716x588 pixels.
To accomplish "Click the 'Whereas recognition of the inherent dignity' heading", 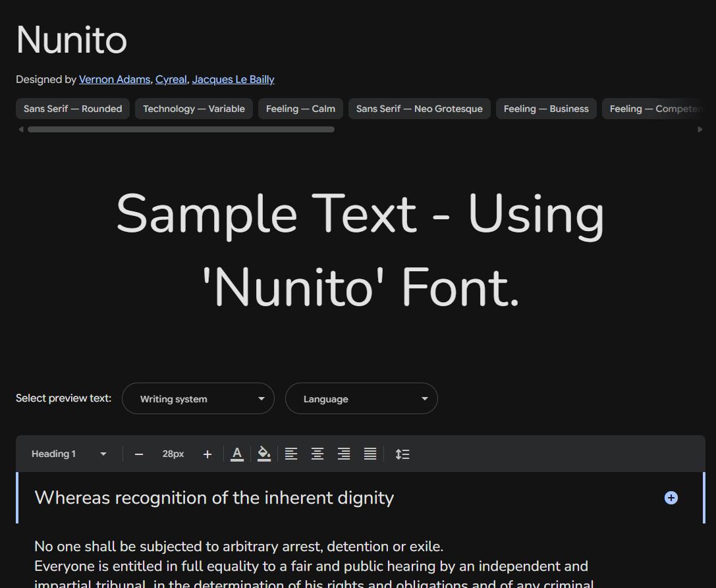I will coord(214,498).
